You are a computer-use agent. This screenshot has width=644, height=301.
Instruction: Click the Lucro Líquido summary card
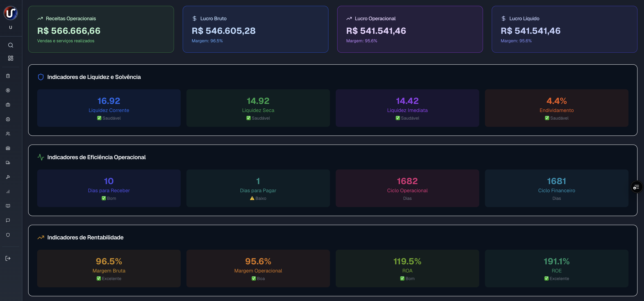click(x=564, y=29)
